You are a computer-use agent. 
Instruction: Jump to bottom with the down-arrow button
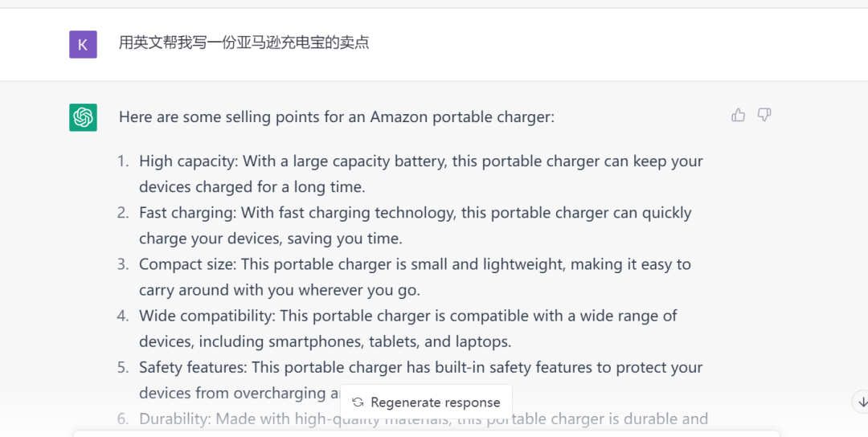pos(862,402)
